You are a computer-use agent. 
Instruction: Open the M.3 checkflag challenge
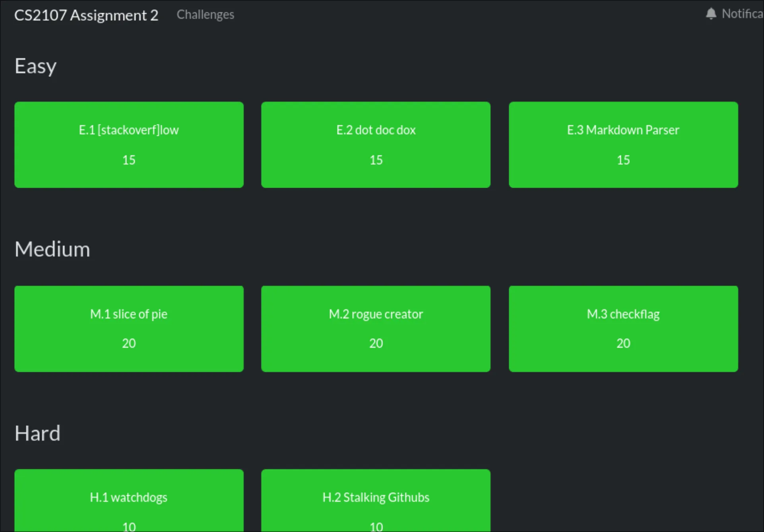[622, 329]
